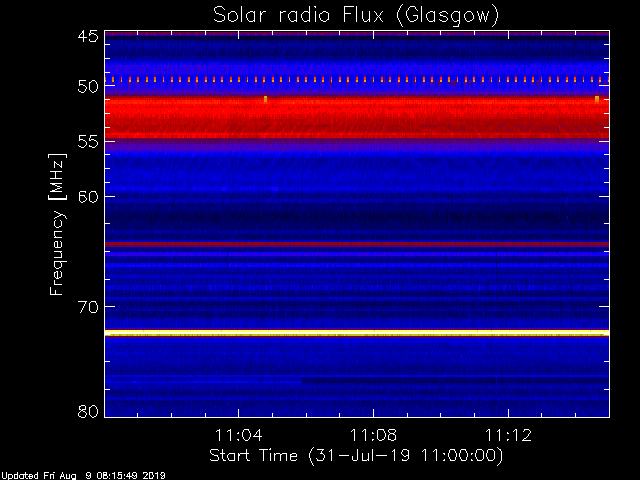
Task: Click the 11:08 time tick label
Action: pos(373,435)
